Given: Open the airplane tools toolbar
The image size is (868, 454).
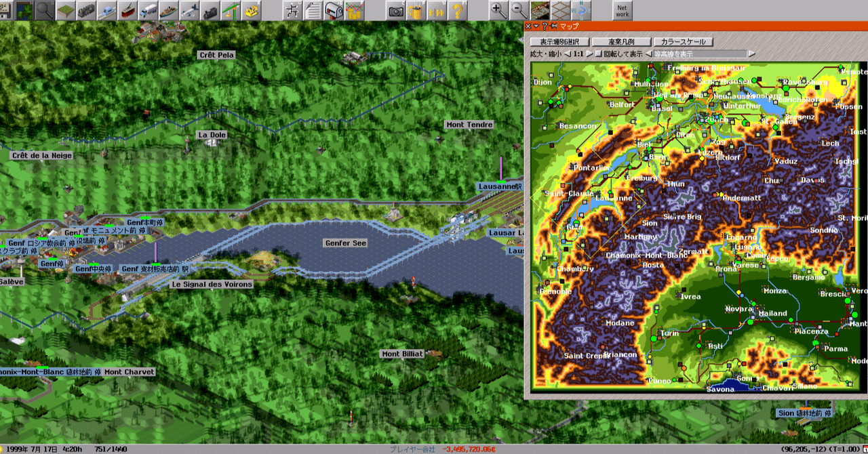Looking at the screenshot, I should point(189,10).
